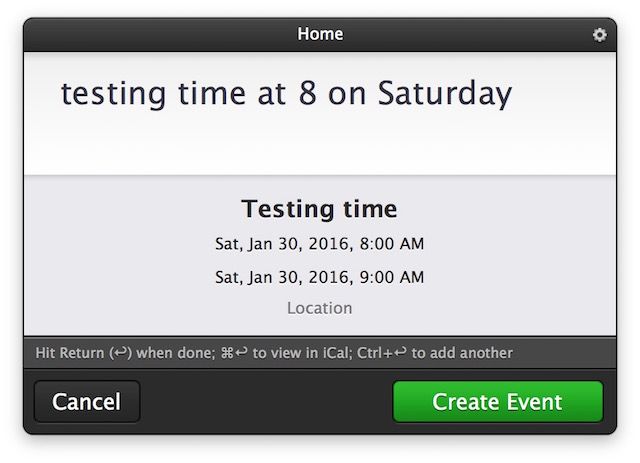Select the Location placeholder field
640x463 pixels.
[x=319, y=308]
